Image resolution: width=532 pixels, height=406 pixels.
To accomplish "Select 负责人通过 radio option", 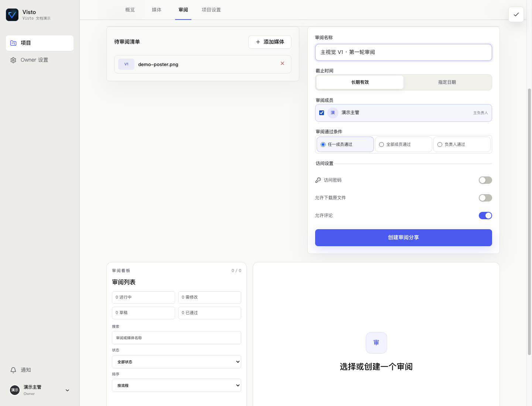I will (x=462, y=144).
